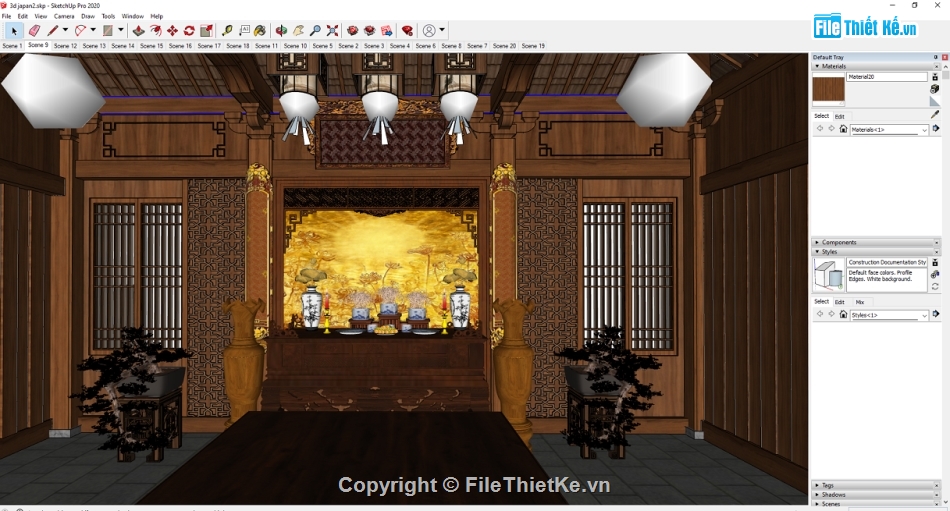Collapse the Materials panel
The image size is (950, 511).
[817, 66]
